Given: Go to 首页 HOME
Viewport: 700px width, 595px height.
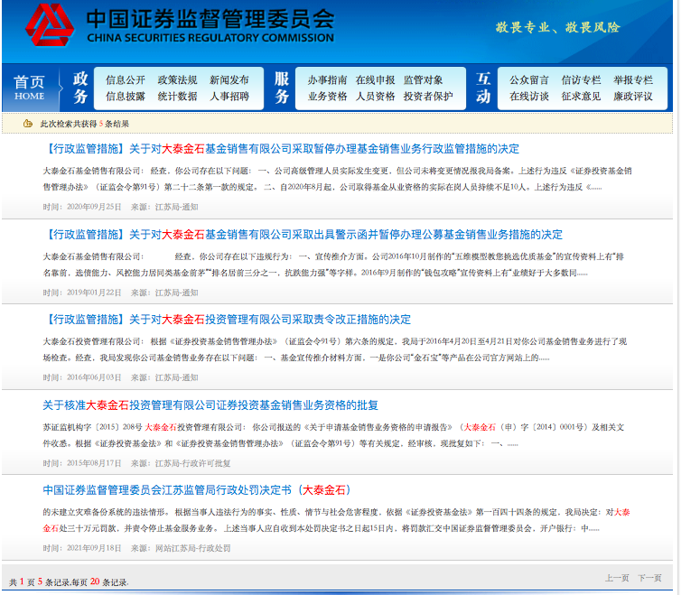Looking at the screenshot, I should point(30,88).
